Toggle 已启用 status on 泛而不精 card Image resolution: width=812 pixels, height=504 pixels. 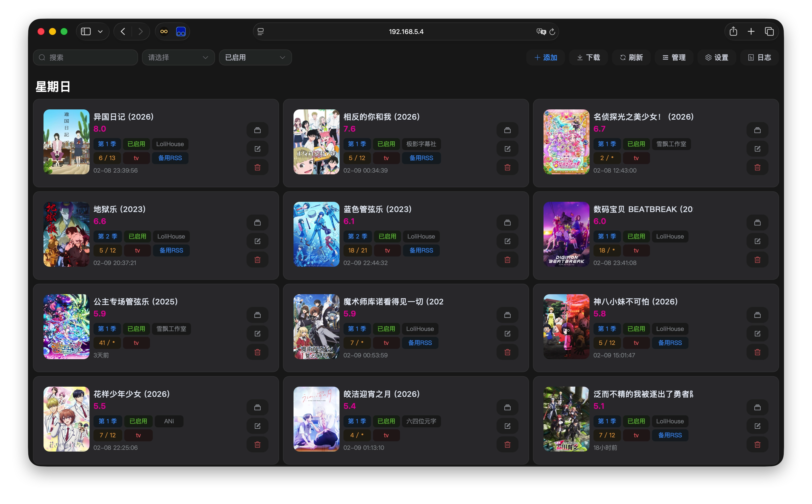(636, 421)
